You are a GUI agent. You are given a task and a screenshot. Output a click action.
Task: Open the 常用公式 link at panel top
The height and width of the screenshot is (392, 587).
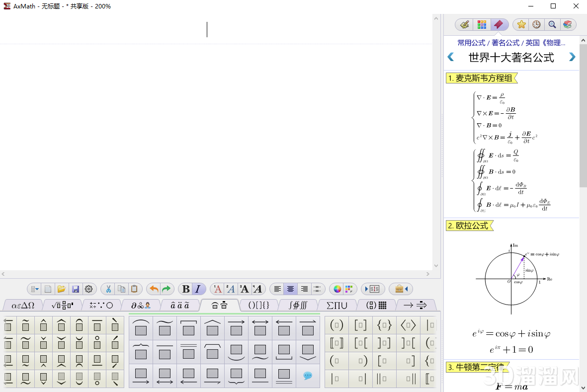[x=471, y=43]
